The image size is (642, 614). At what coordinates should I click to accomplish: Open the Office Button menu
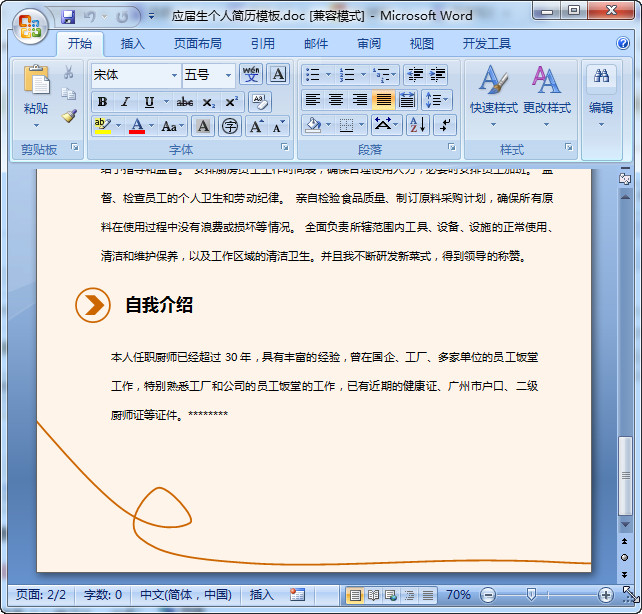pyautogui.click(x=29, y=26)
